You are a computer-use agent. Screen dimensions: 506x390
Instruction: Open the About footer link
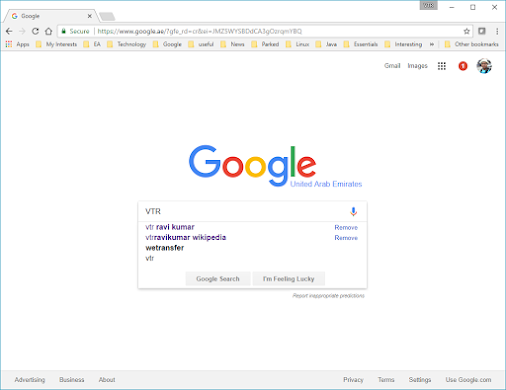pos(107,380)
